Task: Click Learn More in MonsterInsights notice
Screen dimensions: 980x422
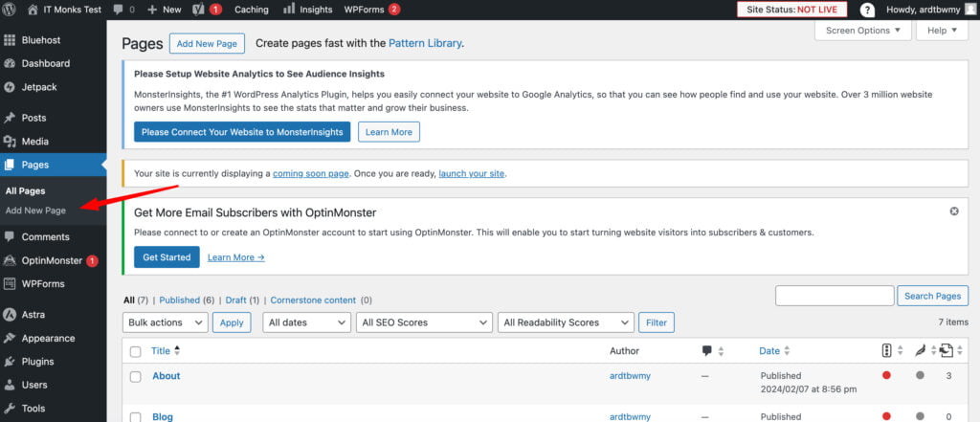Action: point(389,132)
